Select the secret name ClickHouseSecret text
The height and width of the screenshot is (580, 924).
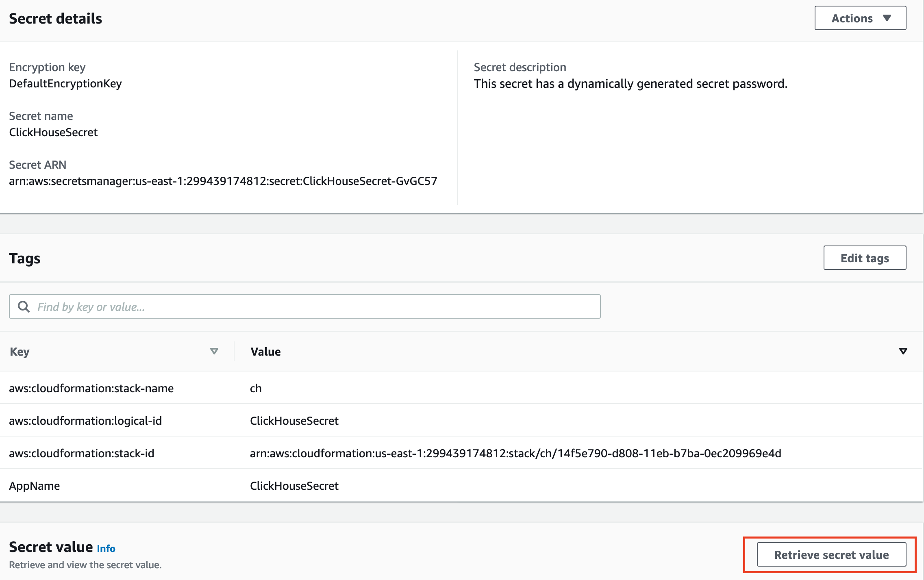(x=53, y=132)
